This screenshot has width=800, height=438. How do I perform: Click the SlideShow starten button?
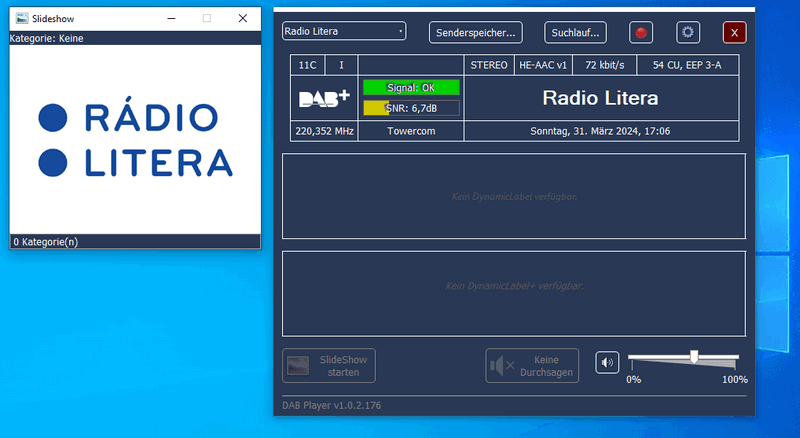[x=329, y=366]
